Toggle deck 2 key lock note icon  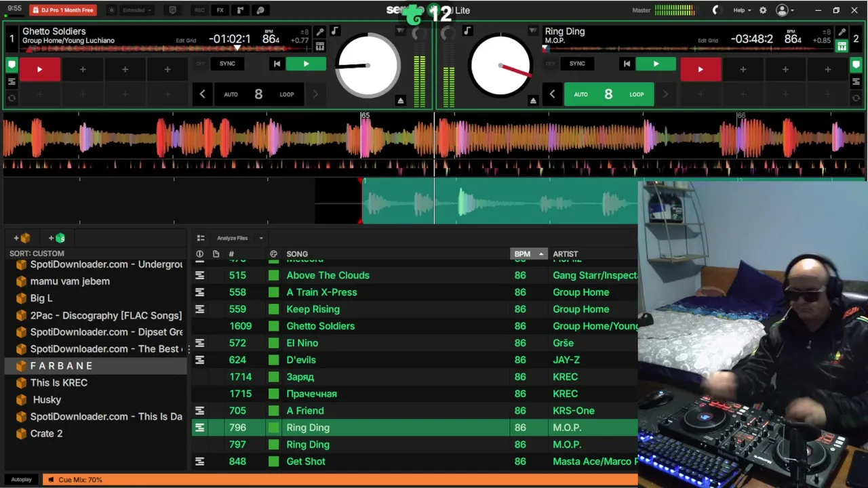[x=467, y=31]
